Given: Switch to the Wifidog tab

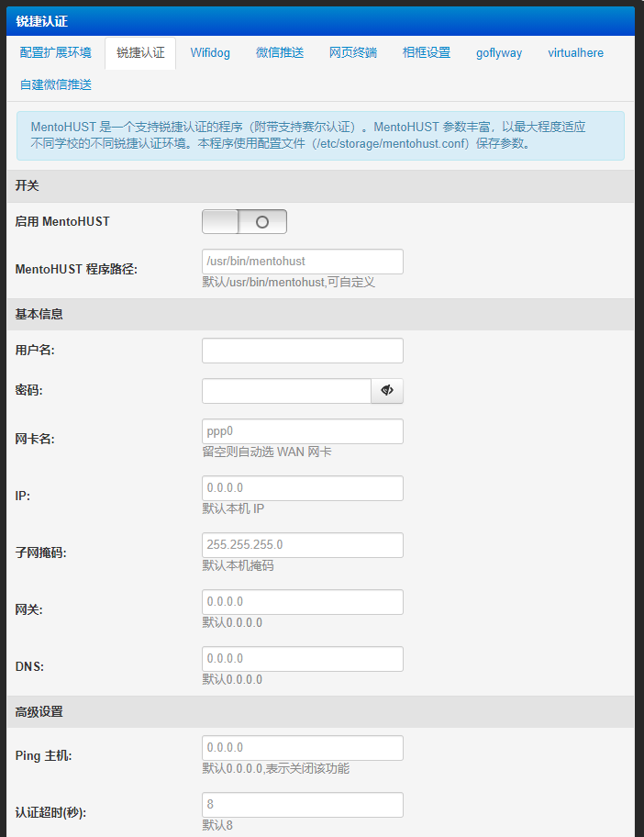Looking at the screenshot, I should pyautogui.click(x=210, y=53).
